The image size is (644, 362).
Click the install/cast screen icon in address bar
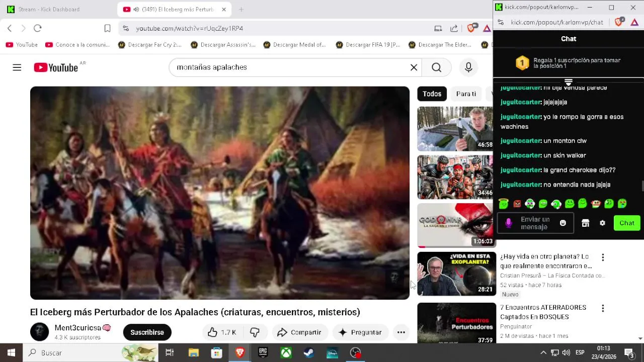438,29
